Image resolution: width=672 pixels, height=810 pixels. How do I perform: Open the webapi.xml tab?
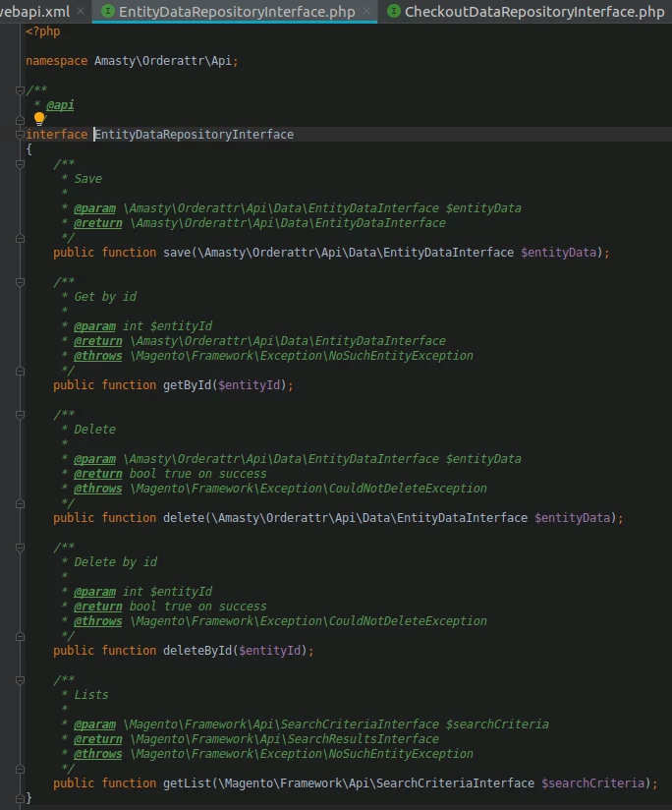point(34,12)
